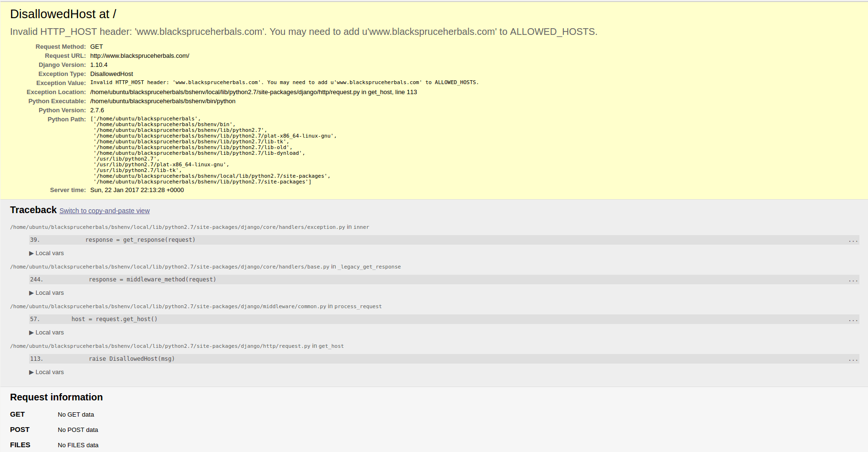This screenshot has height=452, width=868.
Task: Click Server time Sun, 22 Jan 2017
Action: pos(137,190)
